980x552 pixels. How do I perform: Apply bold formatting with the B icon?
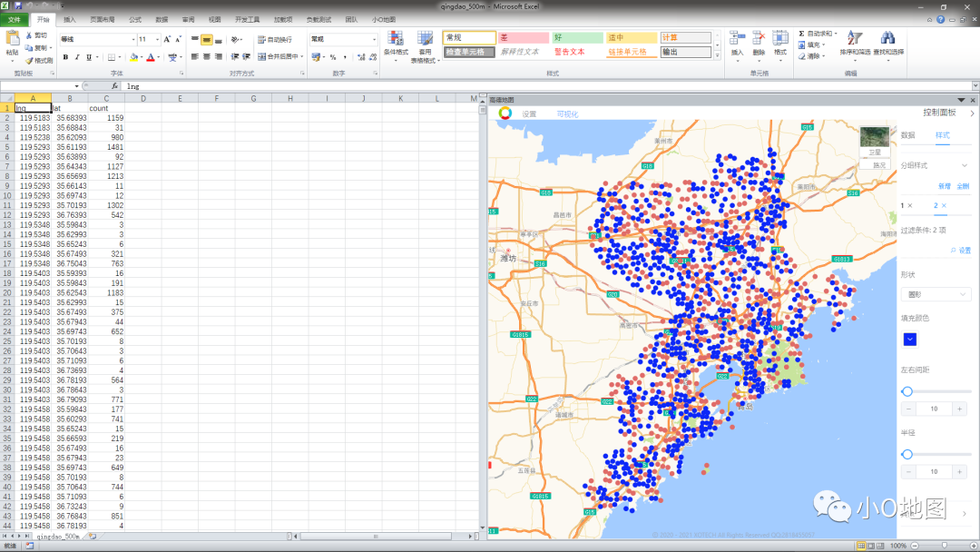tap(64, 57)
